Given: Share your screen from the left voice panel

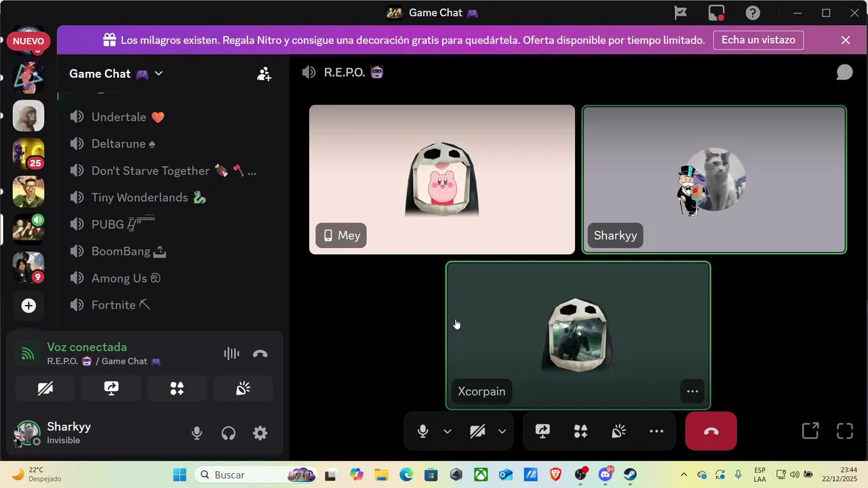Looking at the screenshot, I should tap(111, 388).
